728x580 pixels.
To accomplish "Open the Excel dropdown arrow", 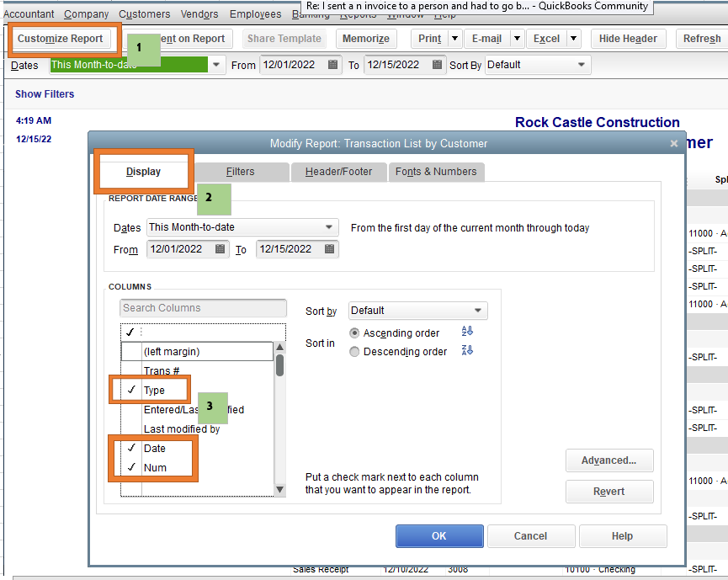I will pyautogui.click(x=574, y=39).
